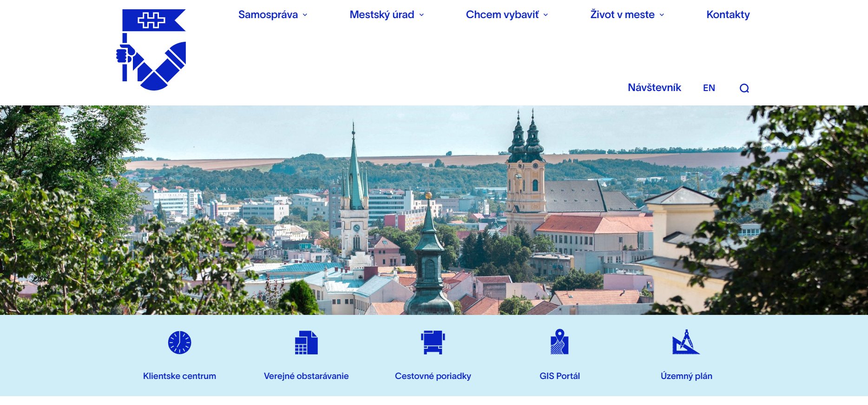Click the city coat of arms logo
868x405 pixels.
point(151,50)
